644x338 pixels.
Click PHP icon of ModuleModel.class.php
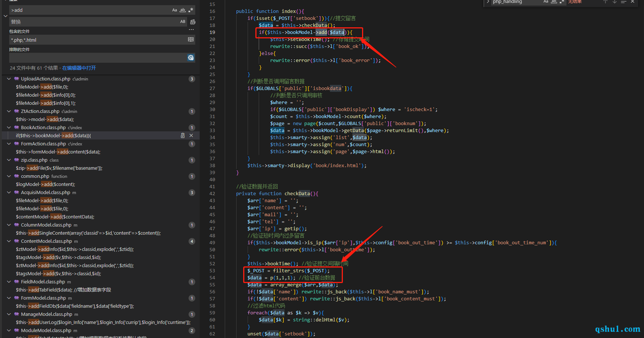17,331
